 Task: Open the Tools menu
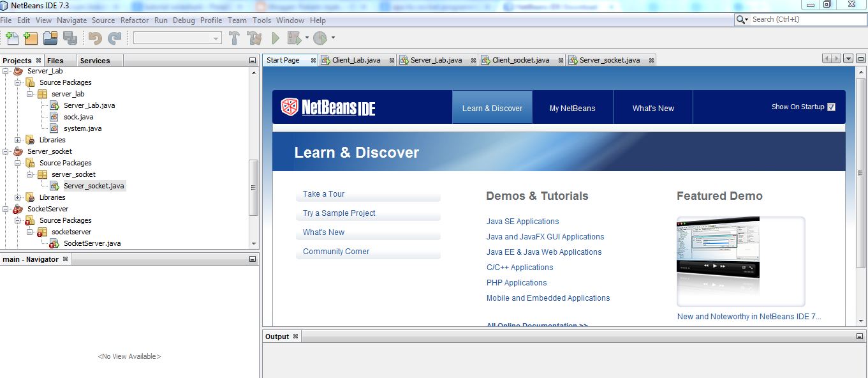click(261, 20)
